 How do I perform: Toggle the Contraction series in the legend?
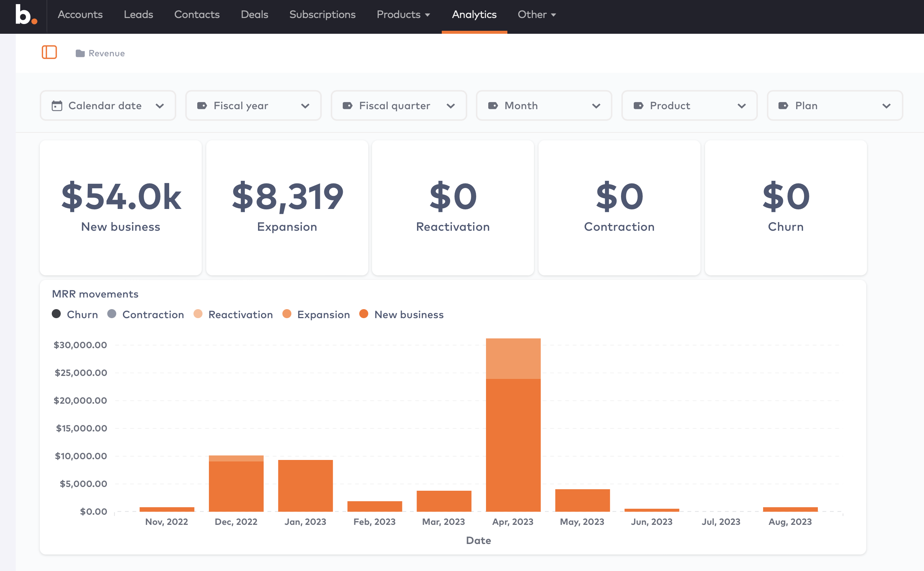[146, 314]
